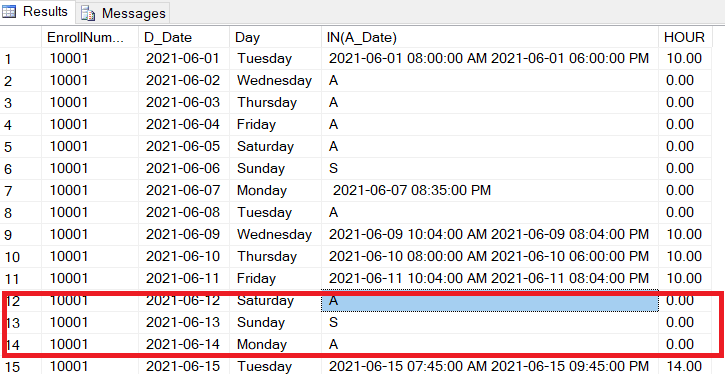Select row number 7 header

click(x=21, y=190)
